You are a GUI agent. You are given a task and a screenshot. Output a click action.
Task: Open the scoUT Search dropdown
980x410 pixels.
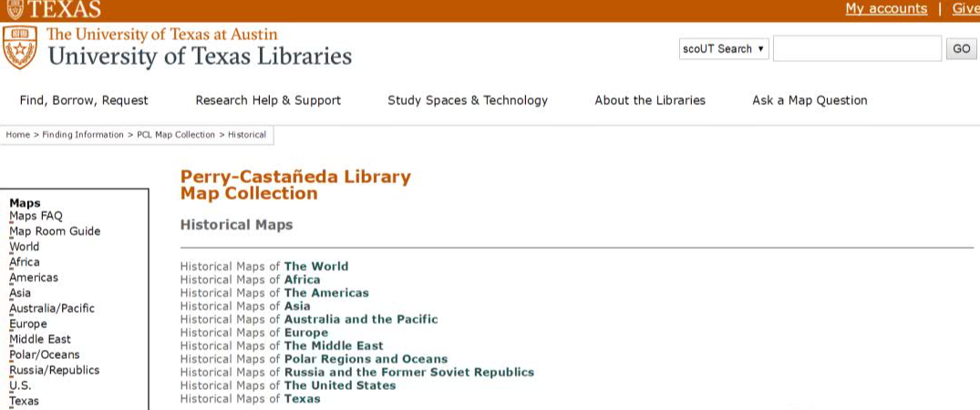click(x=724, y=49)
